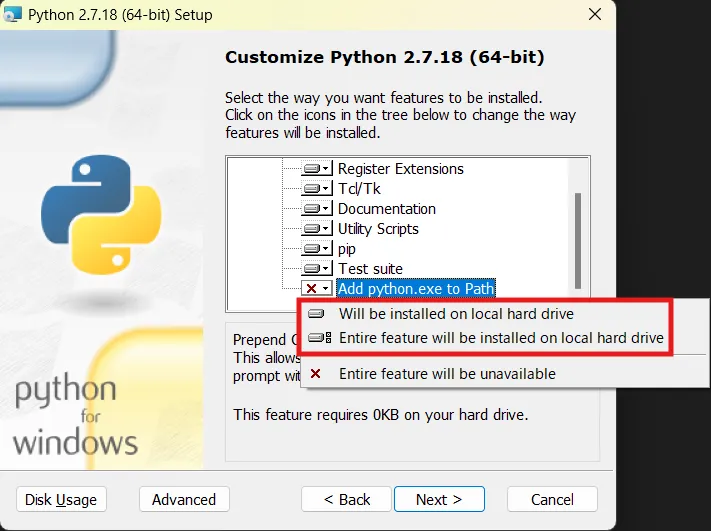Choose Entire feature will be unavailable
Image resolution: width=711 pixels, height=531 pixels.
503,374
